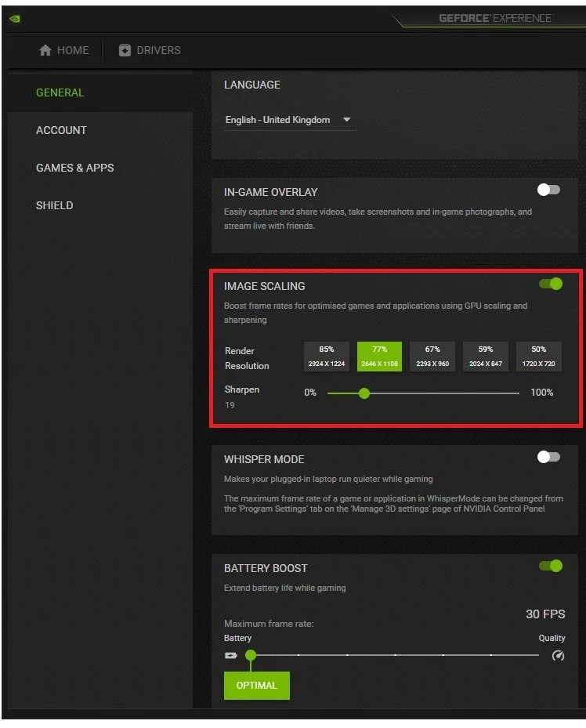The height and width of the screenshot is (728, 586).
Task: Open the DRIVERS tab
Action: (x=150, y=50)
